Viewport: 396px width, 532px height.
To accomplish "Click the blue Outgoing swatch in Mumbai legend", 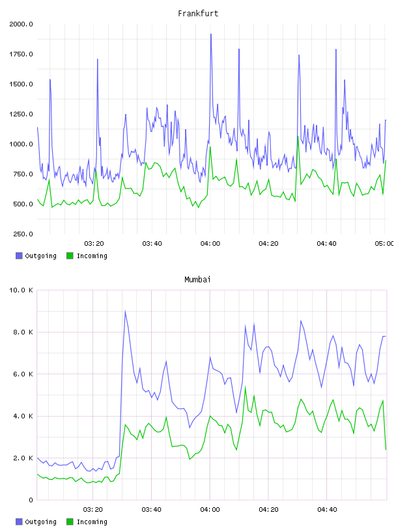I will click(19, 522).
